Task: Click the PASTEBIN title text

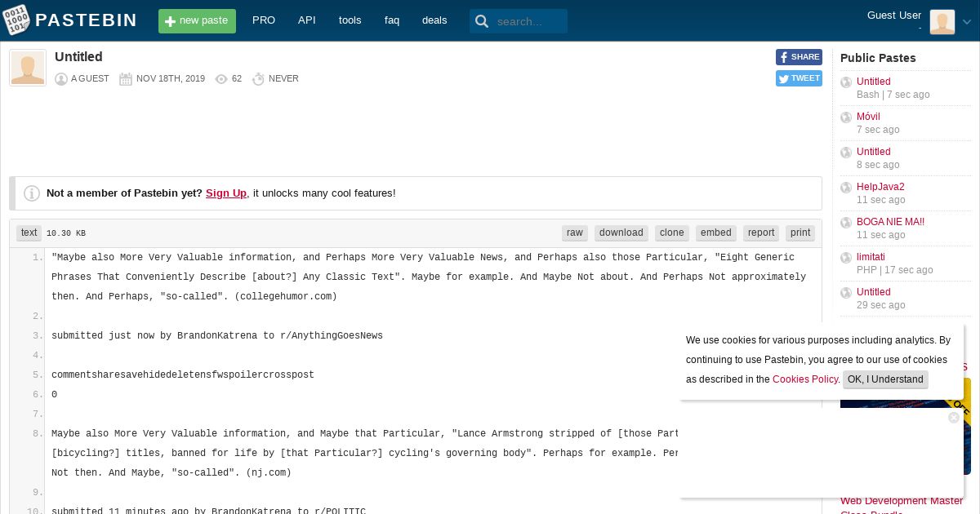Action: (86, 20)
